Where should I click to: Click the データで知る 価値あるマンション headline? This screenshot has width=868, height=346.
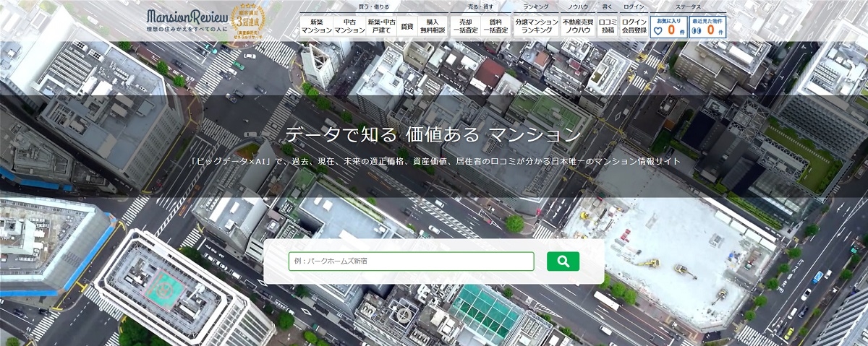coord(433,135)
